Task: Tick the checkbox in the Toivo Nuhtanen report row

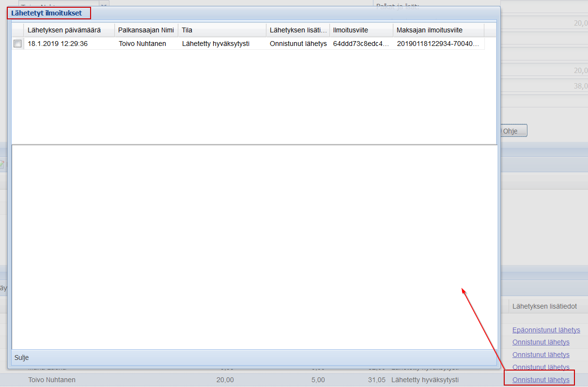Action: click(x=18, y=44)
